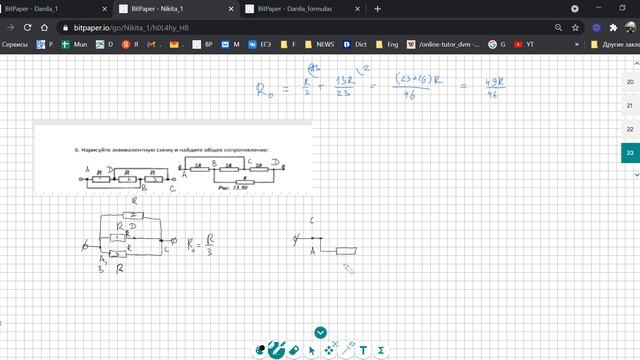Open the blue mail M bookmark
Image resolution: width=640 pixels, height=360 pixels.
(x=231, y=44)
